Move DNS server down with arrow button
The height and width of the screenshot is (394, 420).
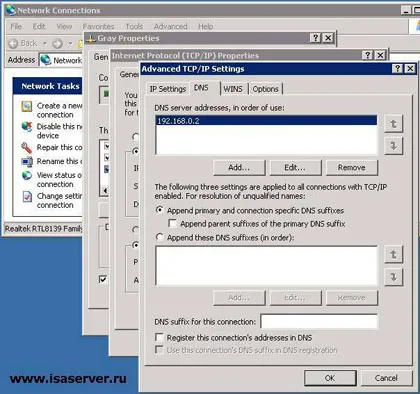point(394,146)
